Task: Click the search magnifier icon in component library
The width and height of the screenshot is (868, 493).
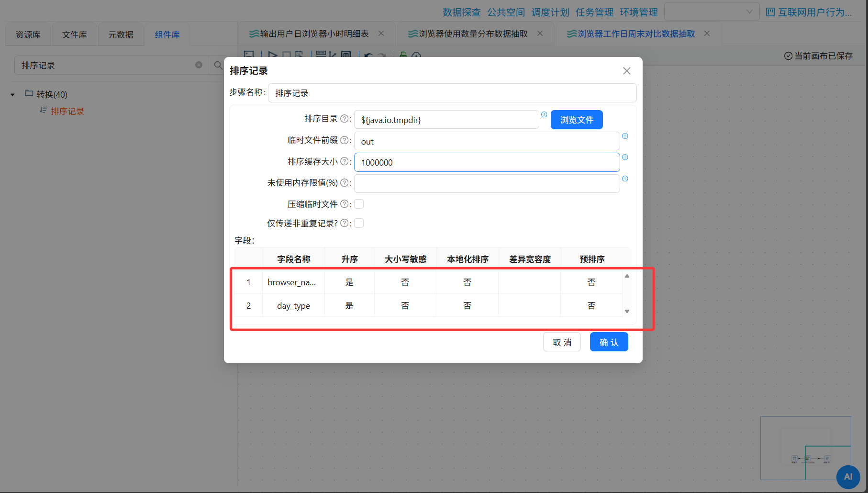Action: 218,65
